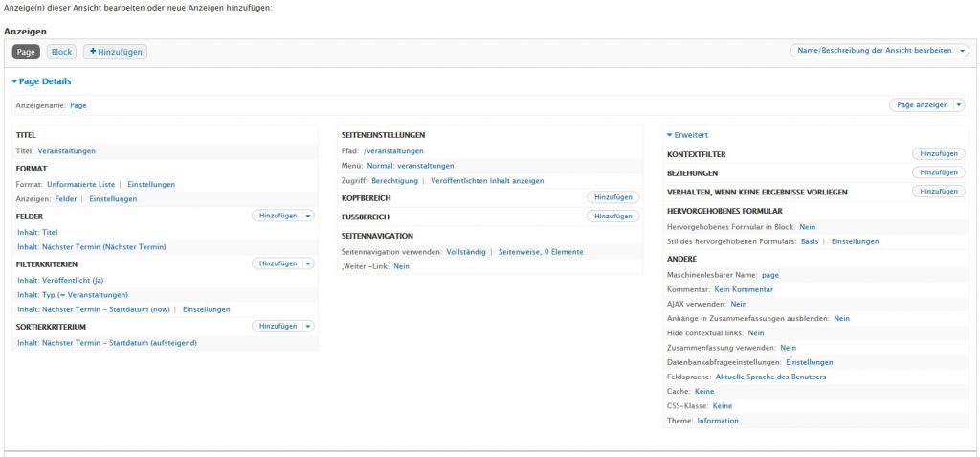This screenshot has width=980, height=457.
Task: Select the Page display tab
Action: coord(26,51)
